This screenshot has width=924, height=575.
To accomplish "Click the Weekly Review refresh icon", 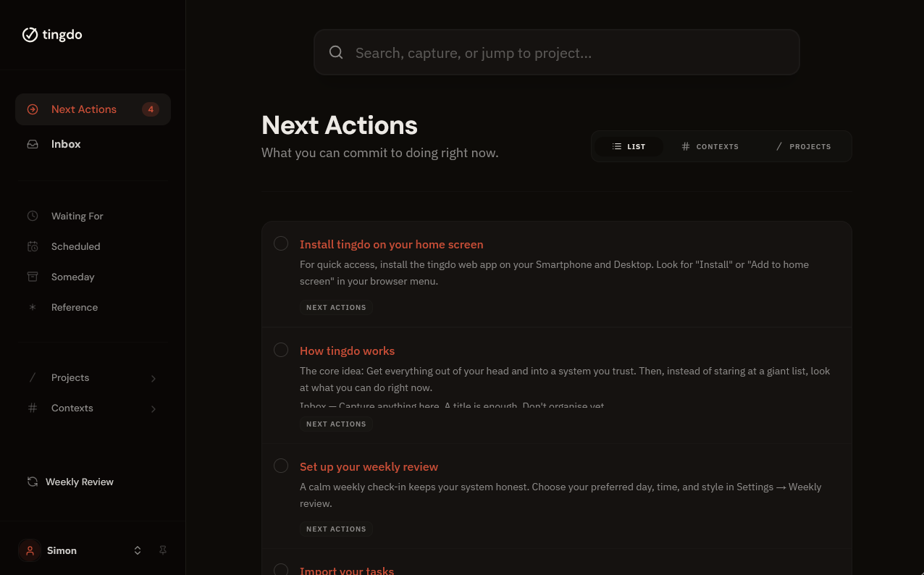I will click(x=33, y=482).
